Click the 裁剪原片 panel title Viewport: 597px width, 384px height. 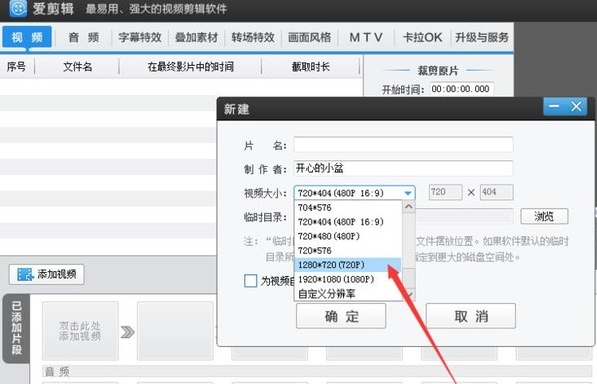tap(438, 71)
